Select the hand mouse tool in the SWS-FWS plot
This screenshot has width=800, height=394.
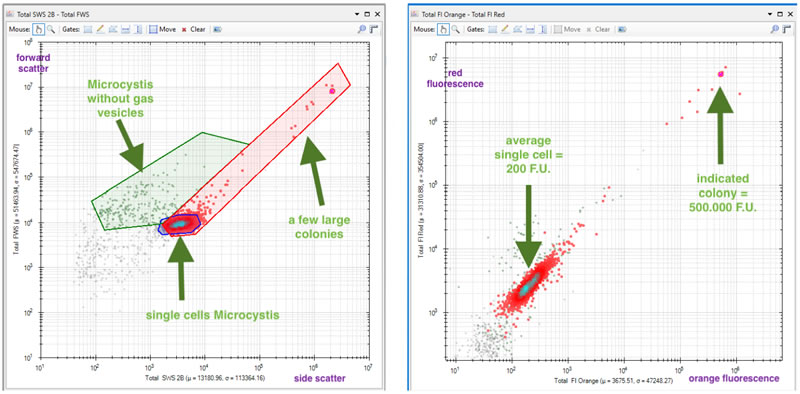point(38,29)
